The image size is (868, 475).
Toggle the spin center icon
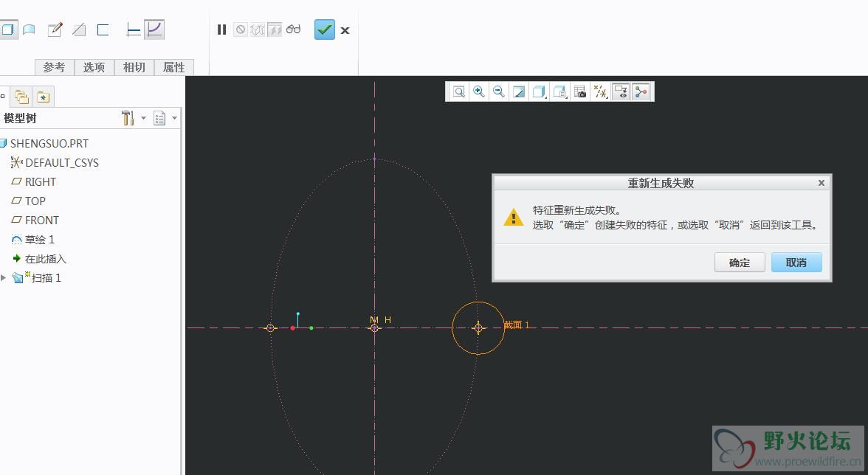(641, 91)
